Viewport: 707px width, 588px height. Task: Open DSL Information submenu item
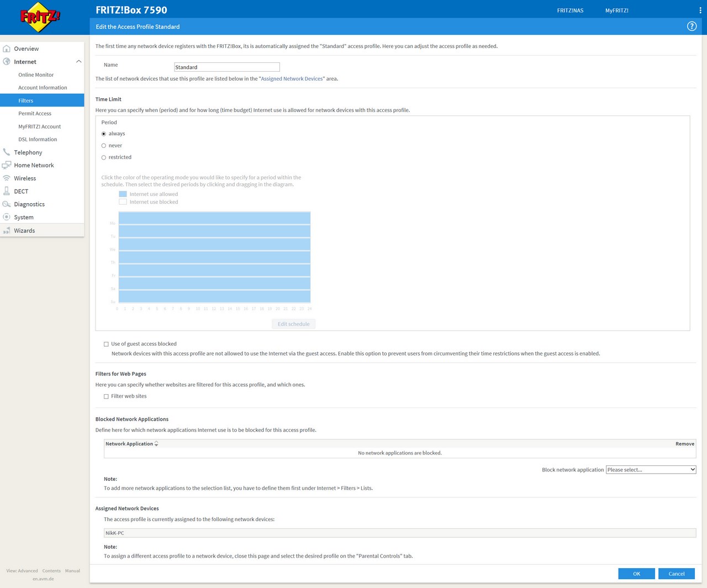(x=38, y=139)
